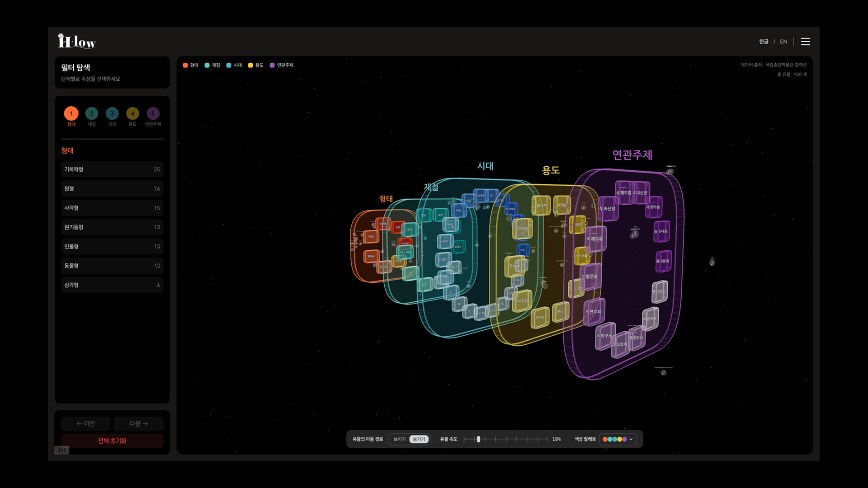
Task: Expand the 기하학형 filter item
Action: [112, 169]
